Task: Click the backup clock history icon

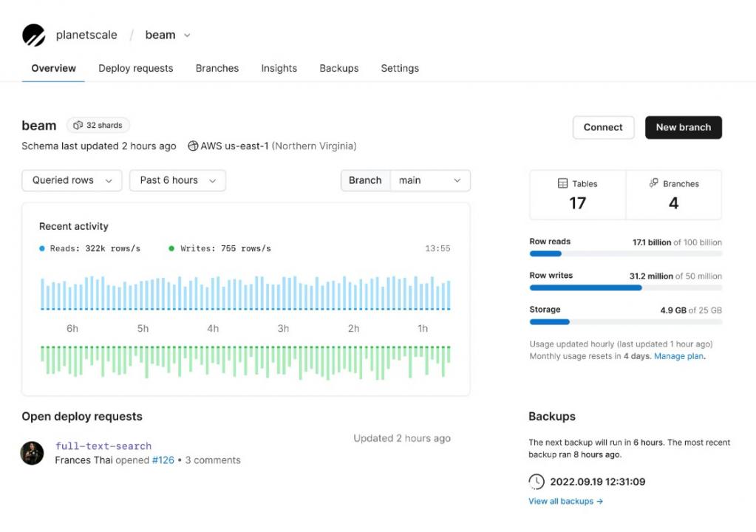Action: tap(537, 482)
